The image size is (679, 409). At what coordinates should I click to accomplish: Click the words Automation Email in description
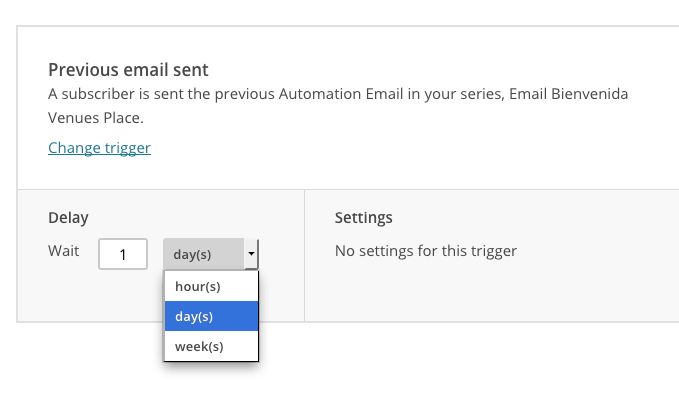(x=341, y=94)
